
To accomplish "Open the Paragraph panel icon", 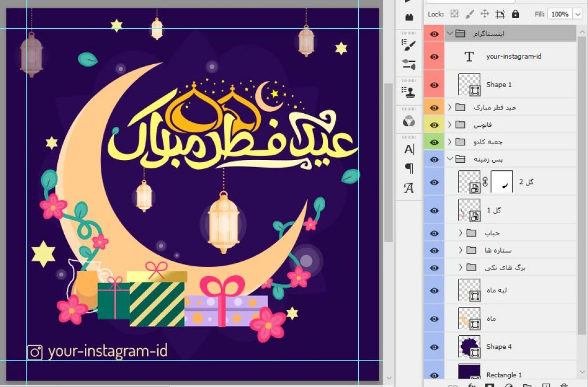I will pyautogui.click(x=409, y=169).
